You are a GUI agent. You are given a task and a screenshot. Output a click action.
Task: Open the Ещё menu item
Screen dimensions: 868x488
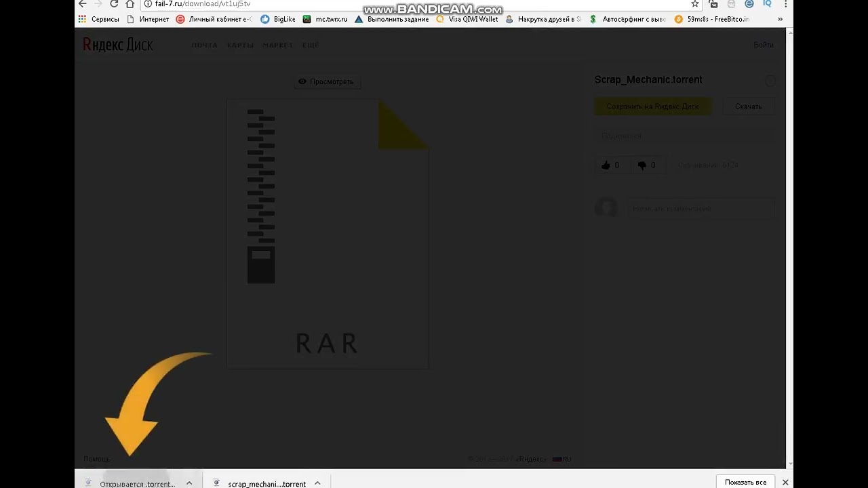[310, 45]
